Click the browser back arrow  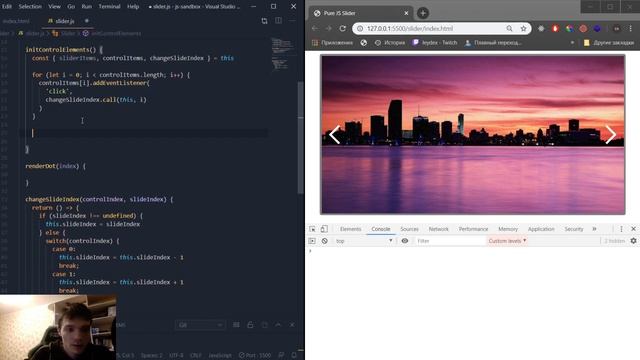point(315,29)
